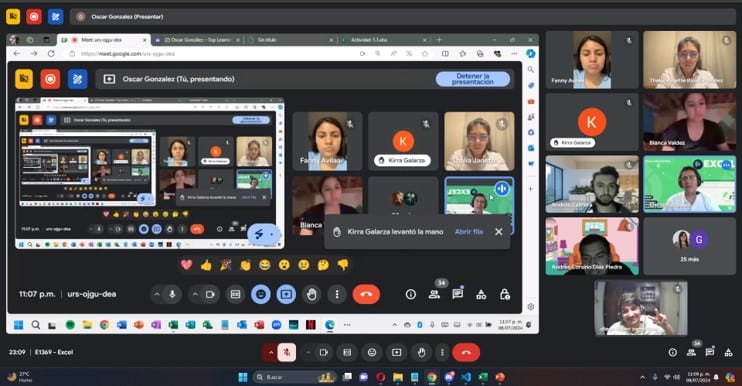742x386 pixels.
Task: Open chat icon in the shared Meet window
Action: point(458,294)
